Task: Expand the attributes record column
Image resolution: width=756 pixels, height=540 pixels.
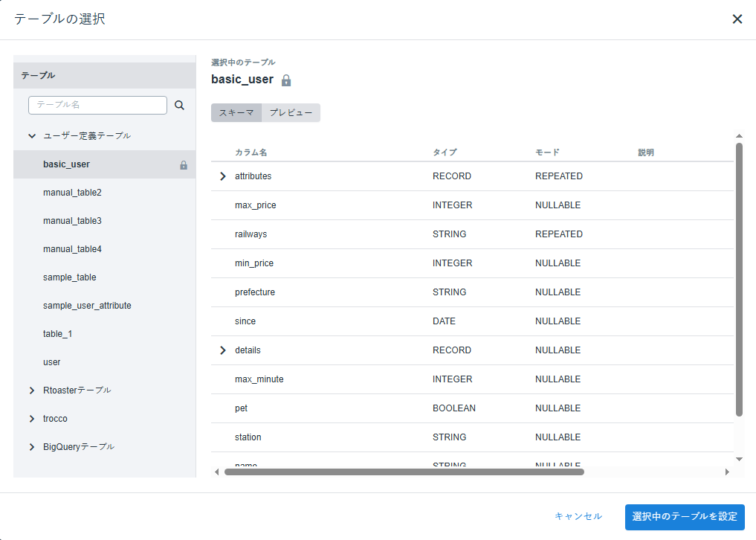Action: tap(223, 176)
